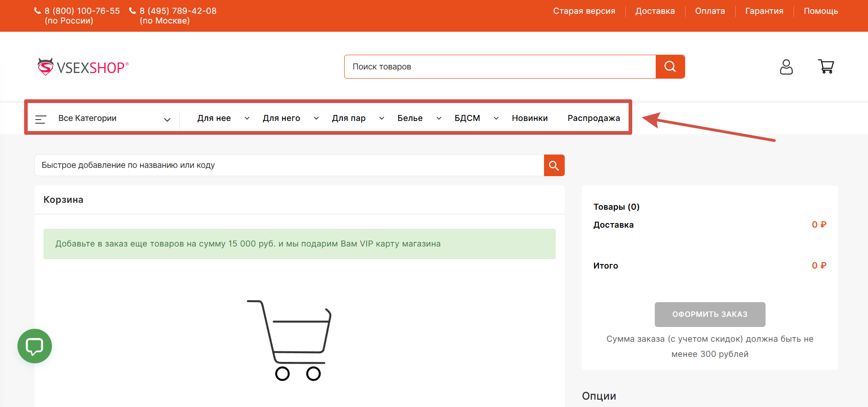Open the user account icon
The image size is (868, 407).
point(786,67)
